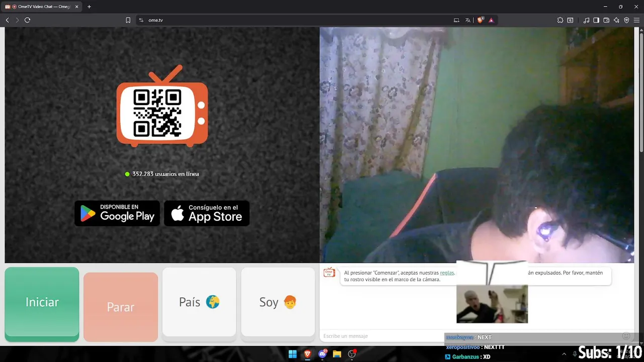
Task: Open the OBS icon on the taskbar
Action: click(352, 354)
